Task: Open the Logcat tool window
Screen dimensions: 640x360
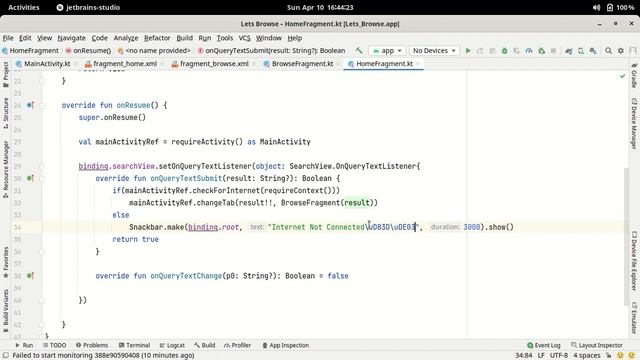Action: 172,345
